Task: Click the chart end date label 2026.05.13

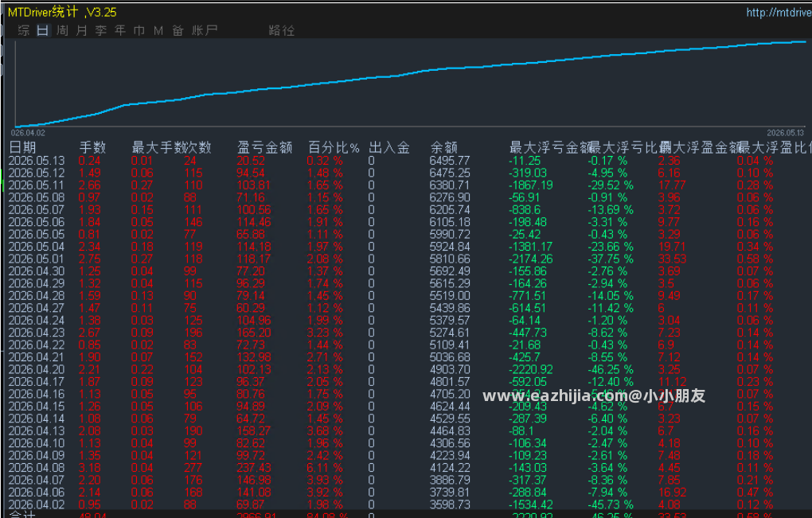Action: [x=786, y=133]
